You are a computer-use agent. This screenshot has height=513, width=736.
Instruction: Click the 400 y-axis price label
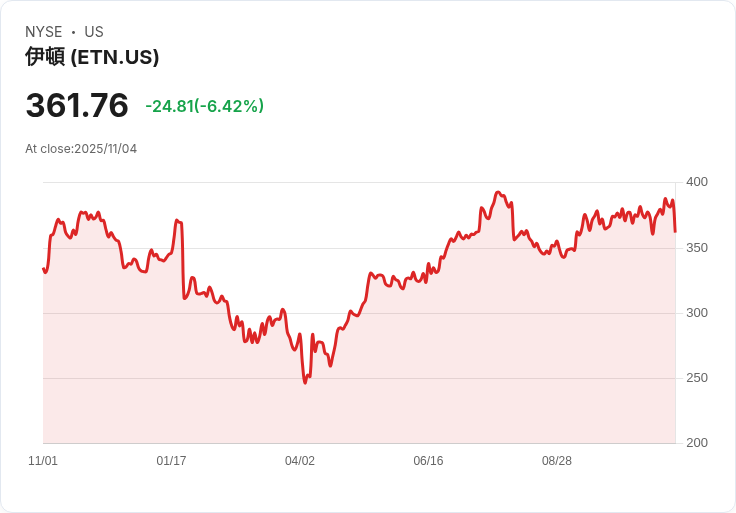(697, 182)
